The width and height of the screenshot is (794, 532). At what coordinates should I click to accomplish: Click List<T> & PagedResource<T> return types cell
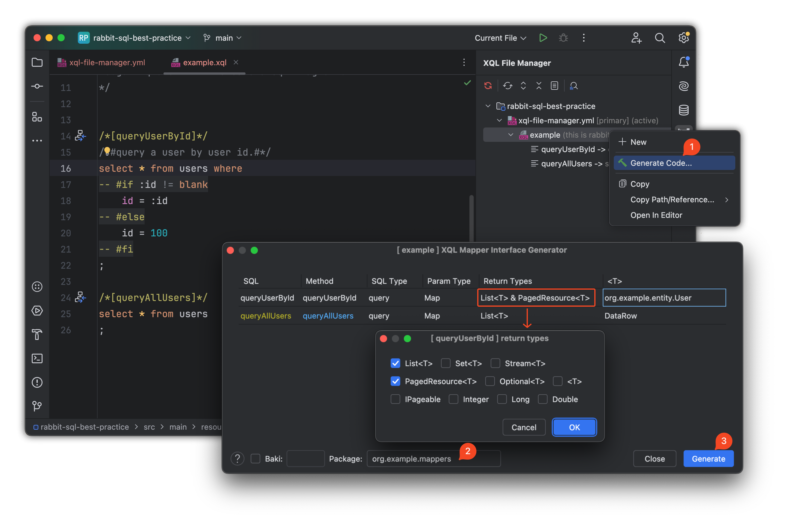click(x=536, y=297)
